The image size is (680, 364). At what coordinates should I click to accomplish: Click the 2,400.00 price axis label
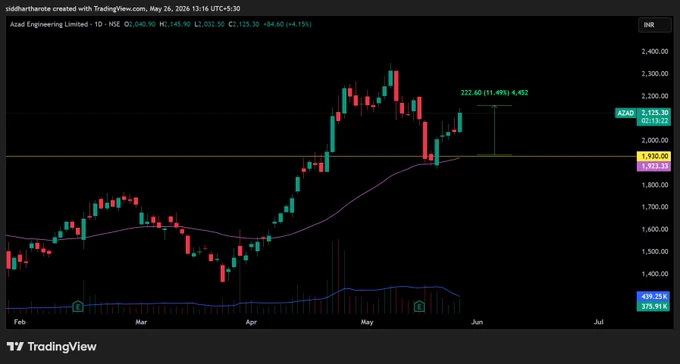654,52
